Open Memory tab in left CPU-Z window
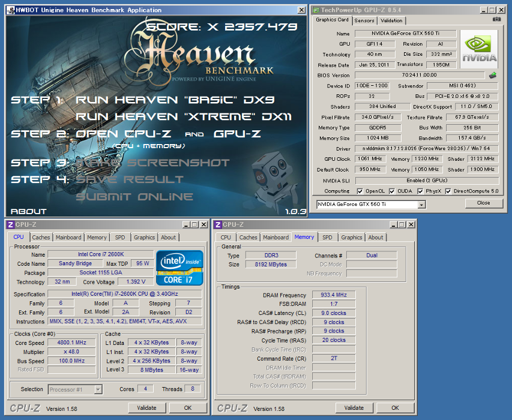The image size is (512, 420). [97, 238]
